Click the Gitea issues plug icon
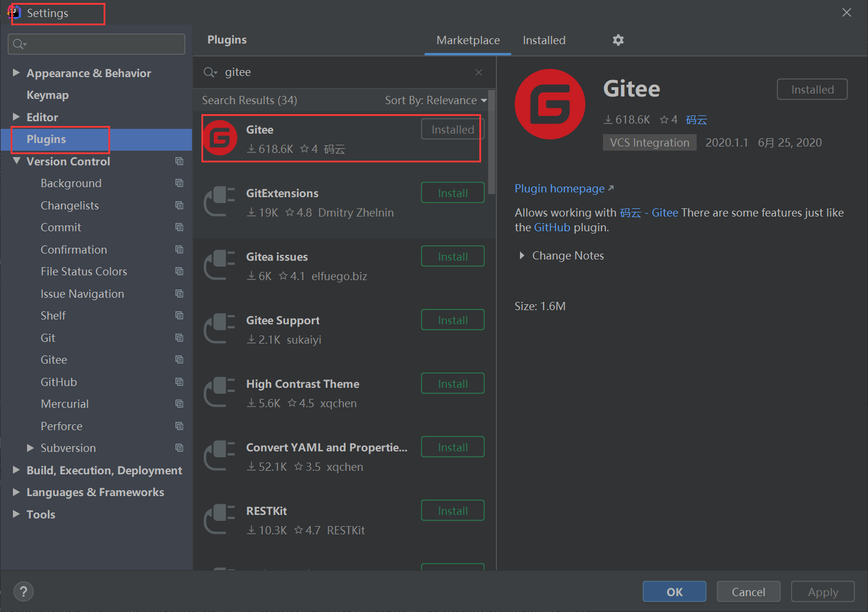The height and width of the screenshot is (612, 868). [x=220, y=265]
